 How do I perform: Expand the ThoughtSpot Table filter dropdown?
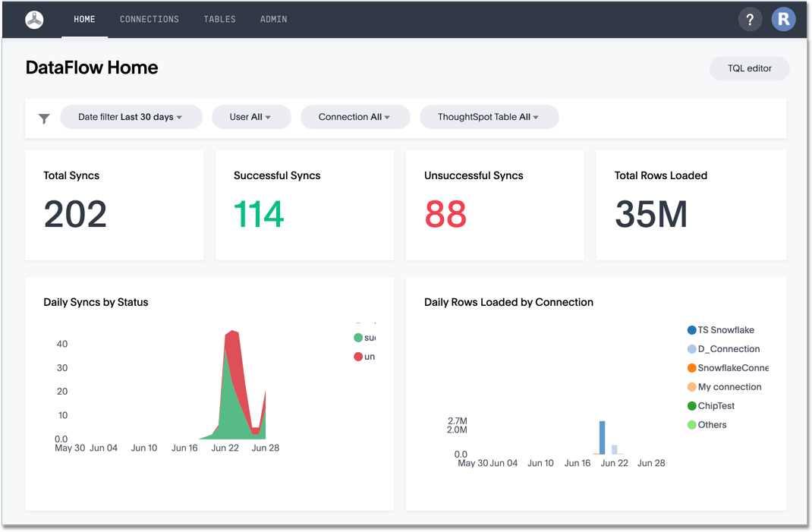pyautogui.click(x=489, y=117)
